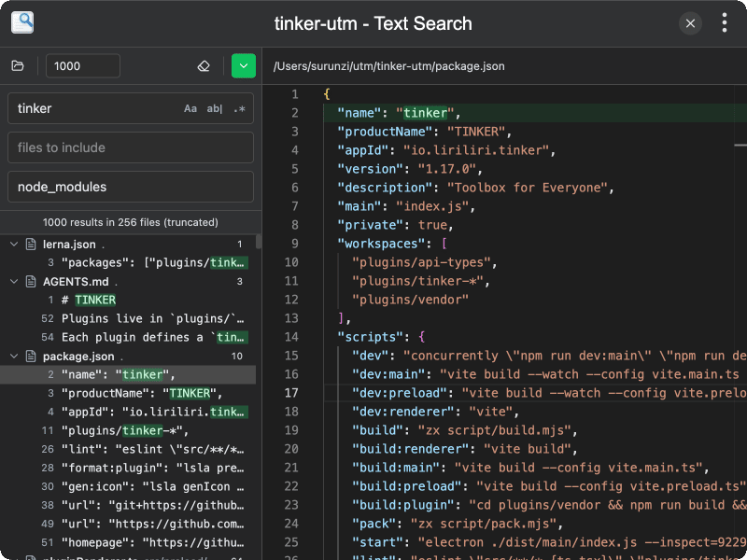Click the exclude field with node_modules
The width and height of the screenshot is (747, 560).
point(131,187)
